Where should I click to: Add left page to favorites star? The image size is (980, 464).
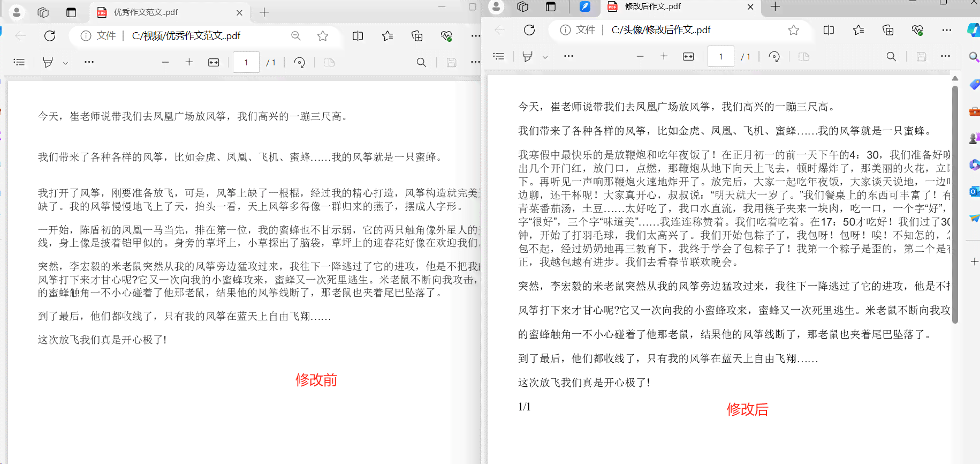323,36
